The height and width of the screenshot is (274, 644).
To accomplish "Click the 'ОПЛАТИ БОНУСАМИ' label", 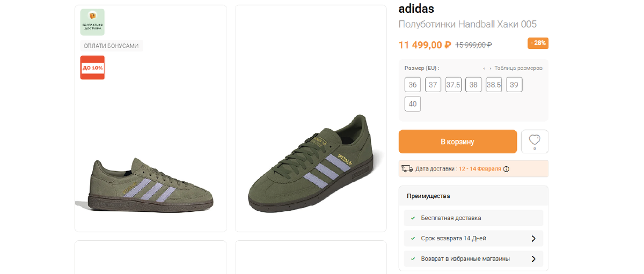I will click(112, 46).
